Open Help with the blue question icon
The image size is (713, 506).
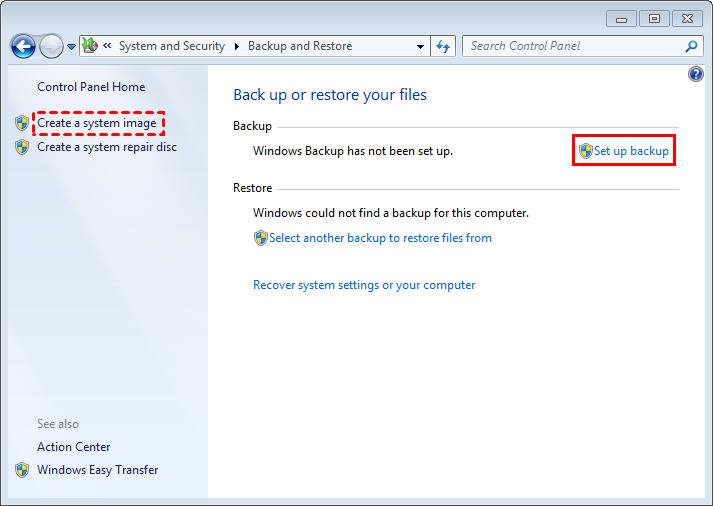[x=696, y=74]
